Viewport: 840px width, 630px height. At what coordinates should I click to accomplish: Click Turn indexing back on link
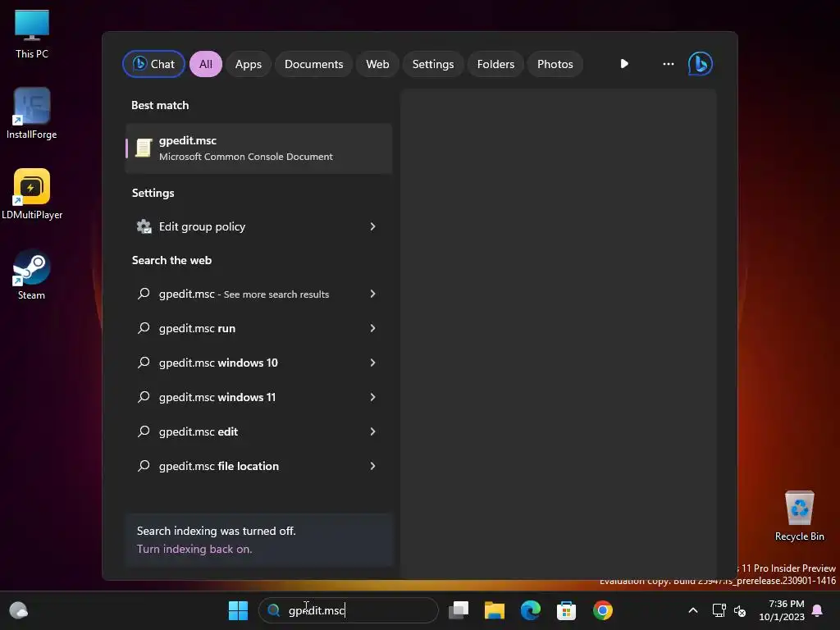pyautogui.click(x=194, y=549)
